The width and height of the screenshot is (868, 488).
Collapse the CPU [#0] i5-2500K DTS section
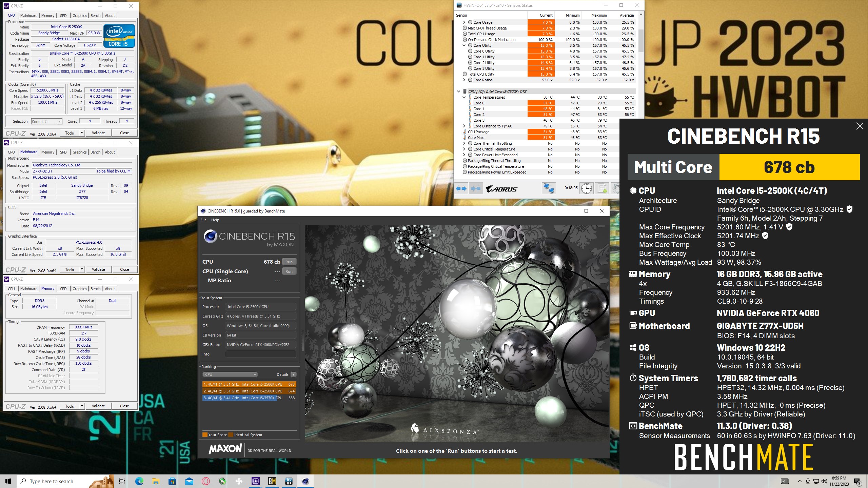[x=458, y=91]
